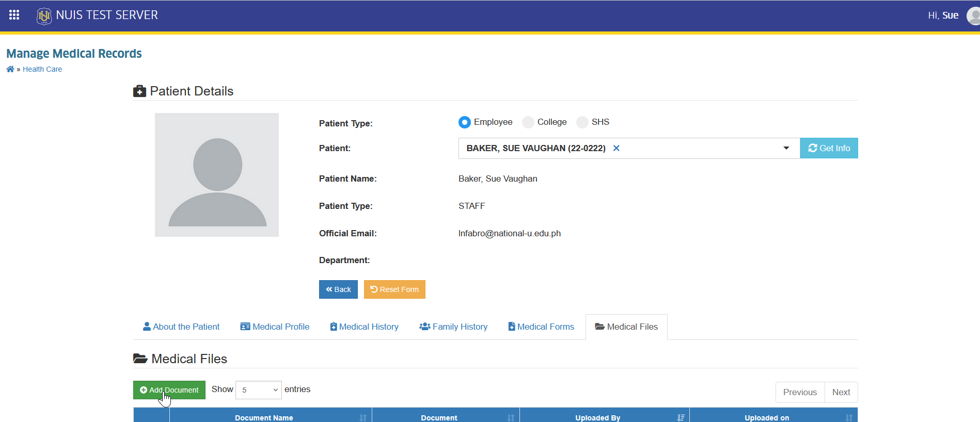
Task: Click the NUIS TEST SERVER title
Action: tap(107, 15)
